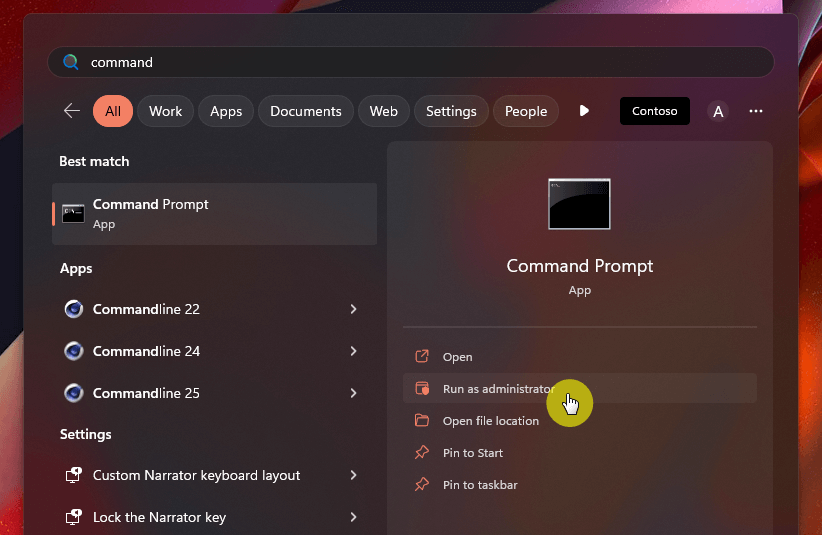
Task: Click the search box containing 'command'
Action: pyautogui.click(x=410, y=62)
